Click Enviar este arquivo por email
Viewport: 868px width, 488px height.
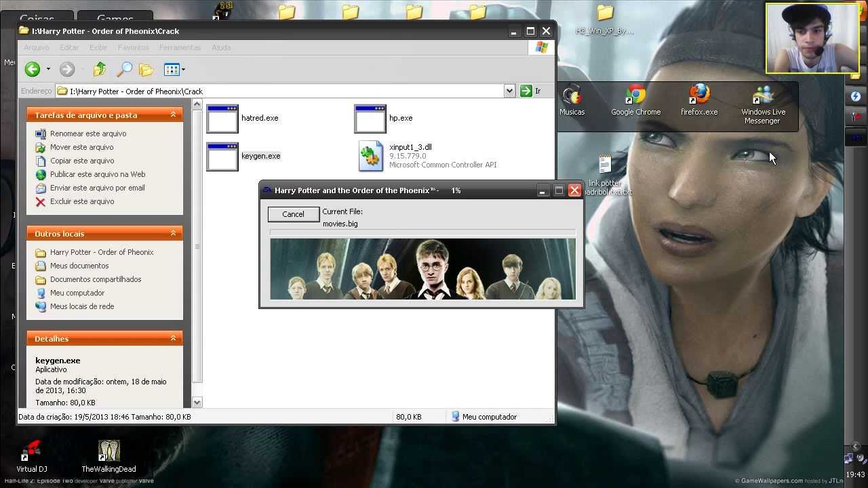[98, 188]
